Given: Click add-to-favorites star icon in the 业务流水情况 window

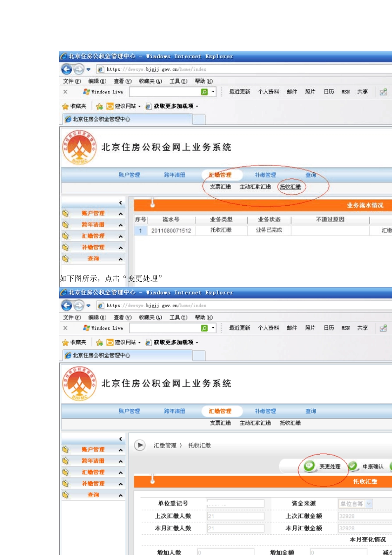Looking at the screenshot, I should pyautogui.click(x=99, y=106).
